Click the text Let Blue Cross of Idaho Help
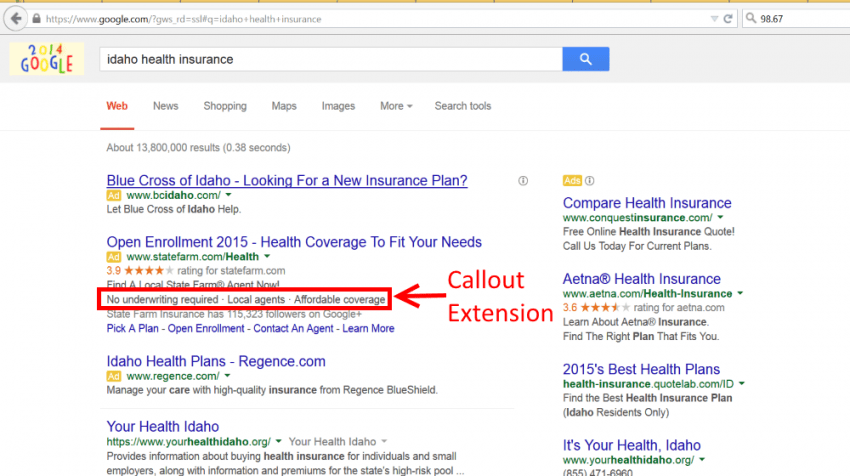 pos(173,209)
